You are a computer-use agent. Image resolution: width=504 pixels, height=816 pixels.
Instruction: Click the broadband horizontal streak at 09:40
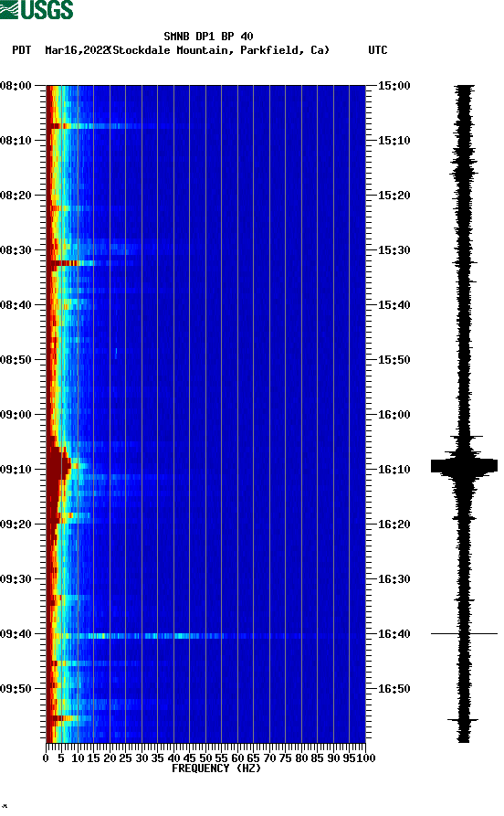pos(206,636)
